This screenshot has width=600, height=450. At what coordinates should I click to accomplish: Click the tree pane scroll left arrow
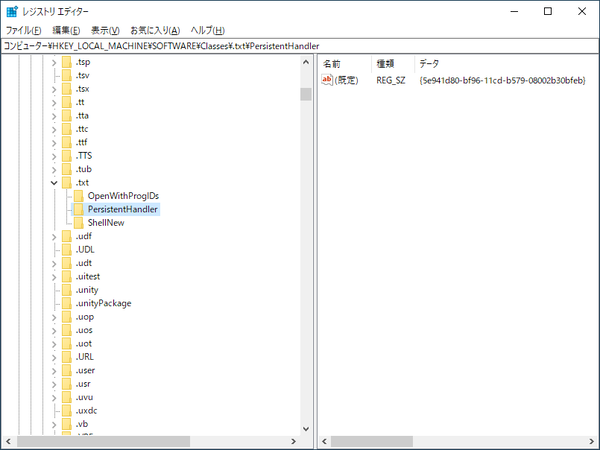8,441
